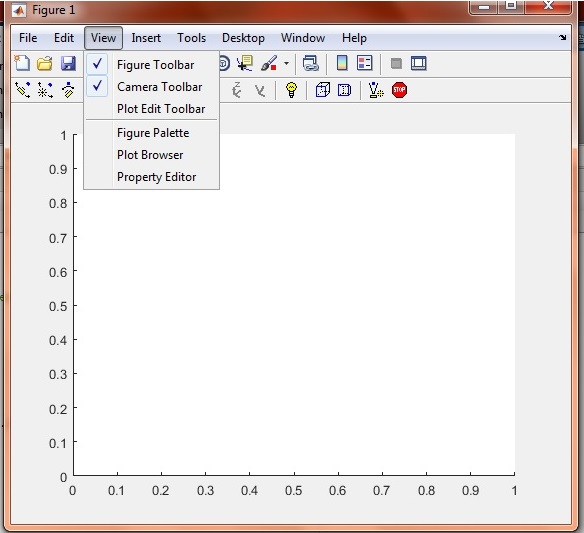Click the dock figure arrow
584x533 pixels.
562,37
